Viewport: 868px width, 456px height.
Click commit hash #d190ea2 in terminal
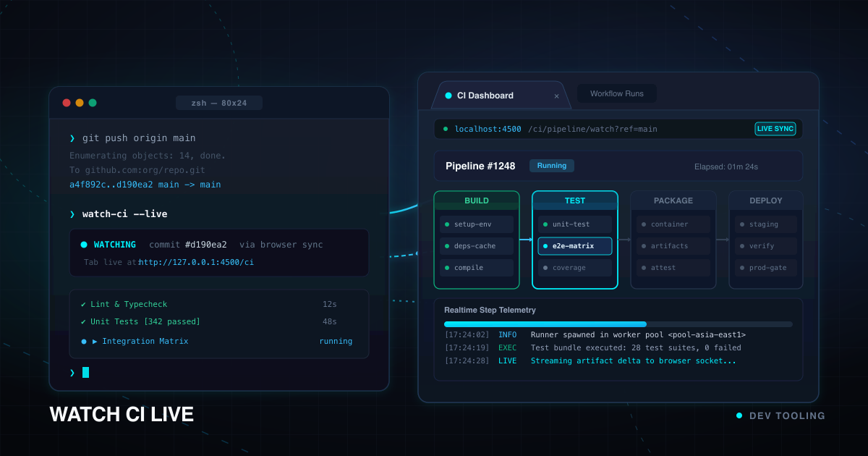206,245
